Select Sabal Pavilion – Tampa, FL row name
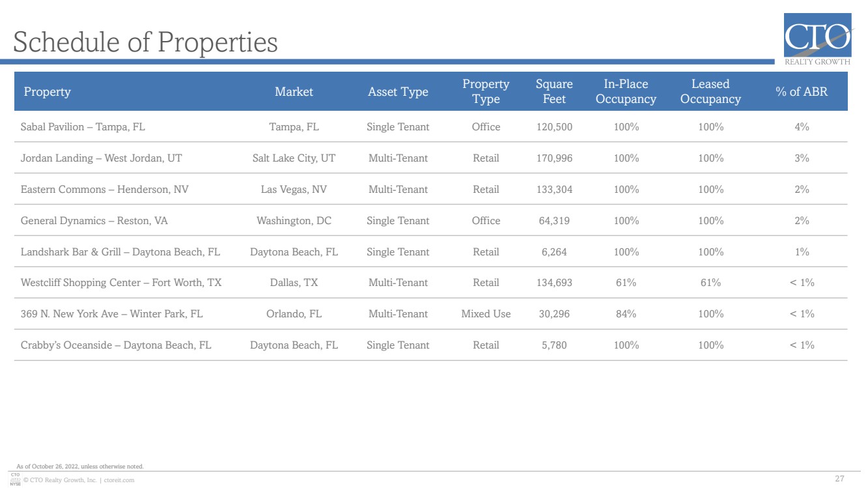This screenshot has height=488, width=868. tap(83, 127)
